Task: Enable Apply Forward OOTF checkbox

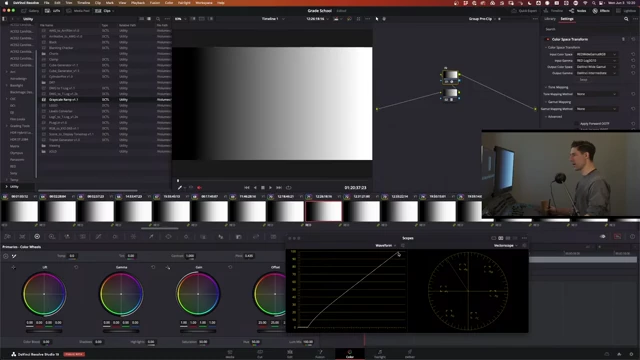Action: (x=577, y=124)
